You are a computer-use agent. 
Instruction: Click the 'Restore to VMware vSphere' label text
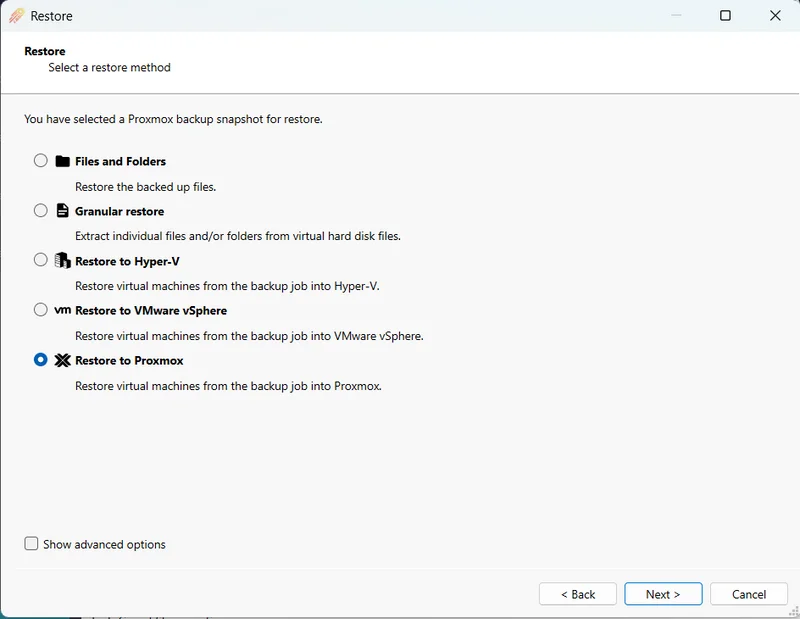151,311
